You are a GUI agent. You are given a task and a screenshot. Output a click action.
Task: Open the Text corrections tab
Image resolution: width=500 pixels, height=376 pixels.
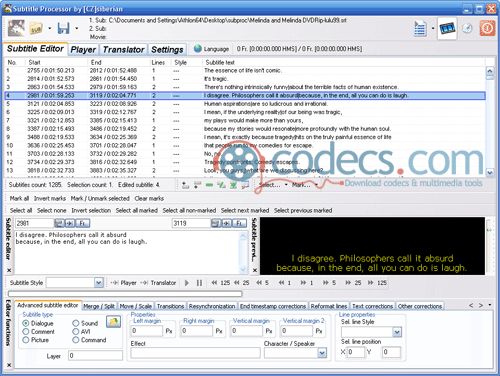pos(372,306)
